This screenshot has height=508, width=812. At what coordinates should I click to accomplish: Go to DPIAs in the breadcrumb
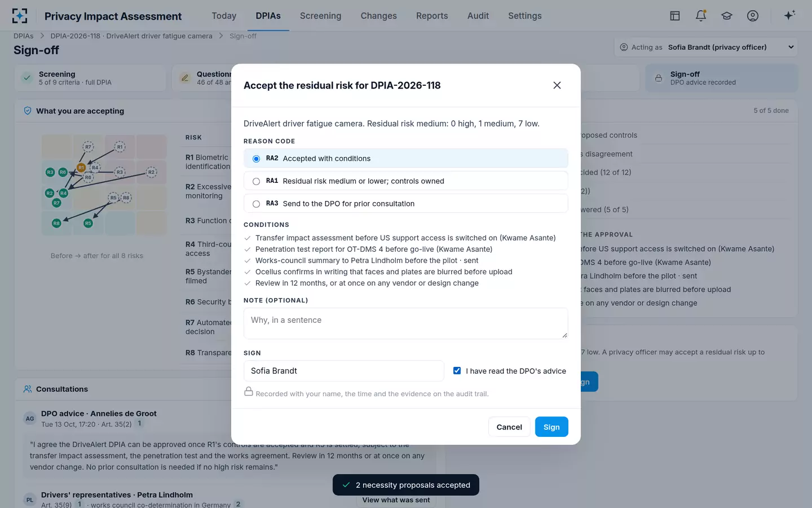pyautogui.click(x=24, y=36)
